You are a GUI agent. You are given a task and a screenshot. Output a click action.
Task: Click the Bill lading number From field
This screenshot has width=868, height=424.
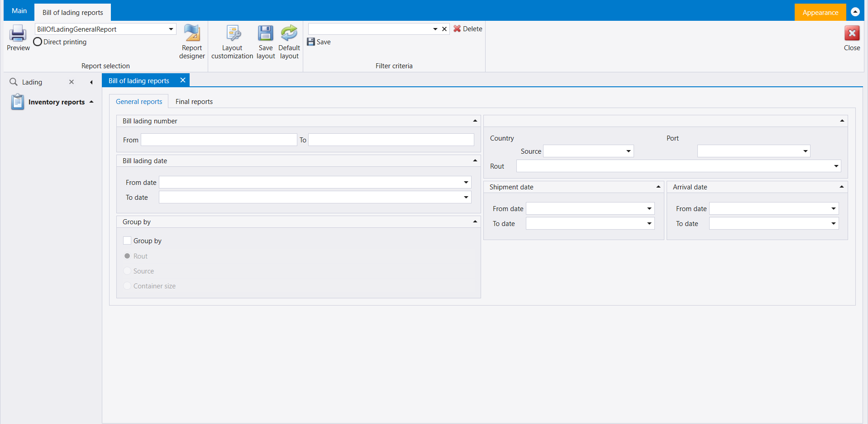(219, 140)
